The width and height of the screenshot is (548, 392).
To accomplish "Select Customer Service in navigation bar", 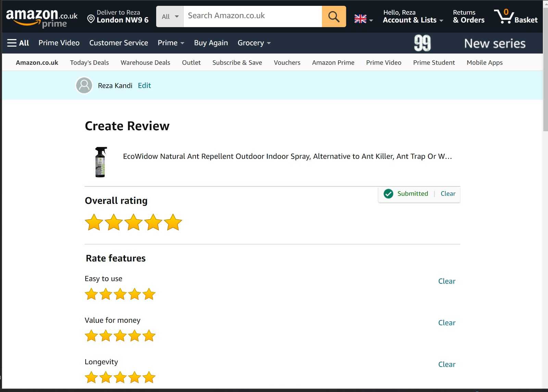I will click(x=119, y=43).
